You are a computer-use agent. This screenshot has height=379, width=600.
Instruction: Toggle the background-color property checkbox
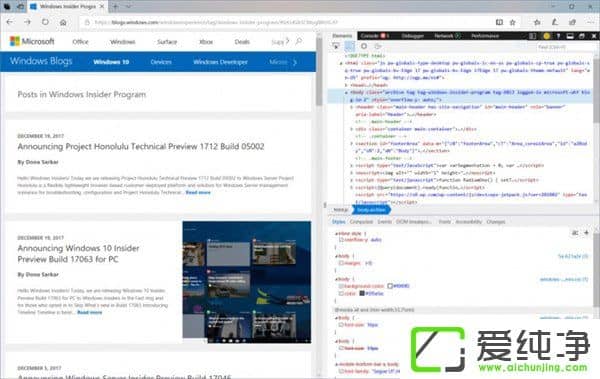[x=341, y=286]
